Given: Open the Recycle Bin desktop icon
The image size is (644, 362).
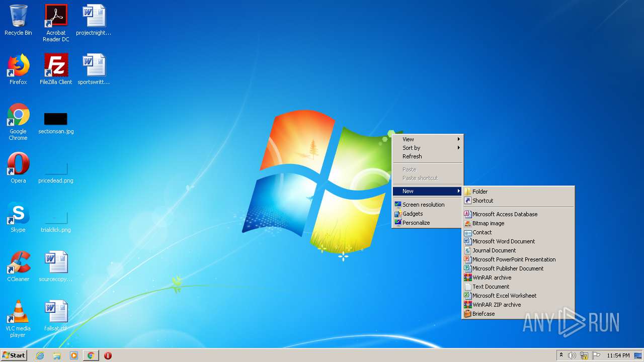Looking at the screenshot, I should (18, 20).
